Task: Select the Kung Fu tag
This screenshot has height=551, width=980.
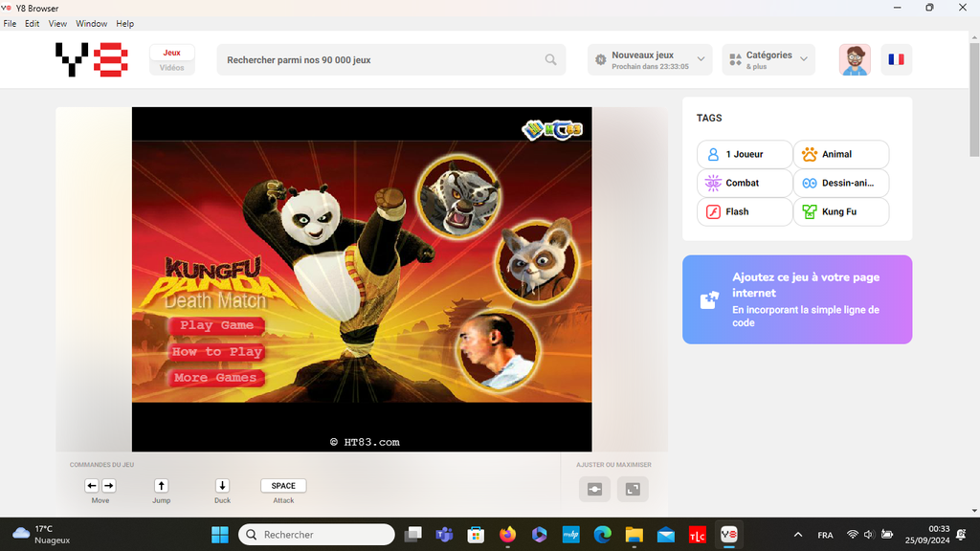Action: [840, 211]
